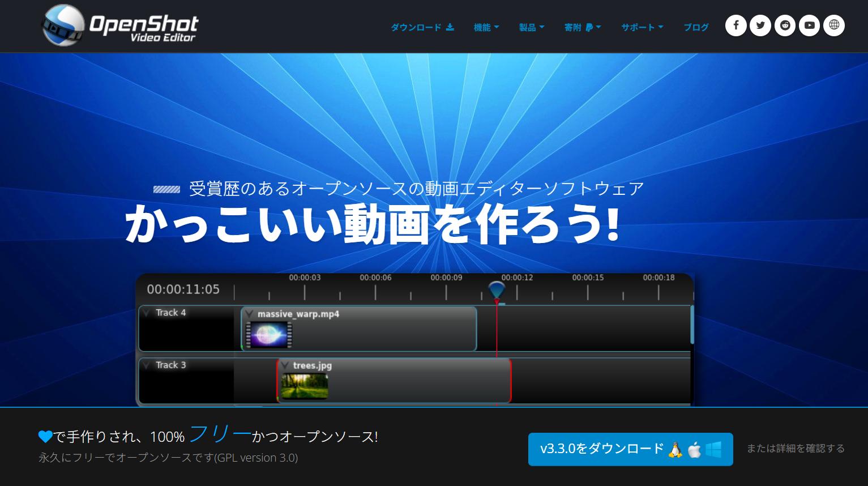Click the trees.jpg clip thumbnail
This screenshot has height=486, width=868.
pyautogui.click(x=305, y=386)
